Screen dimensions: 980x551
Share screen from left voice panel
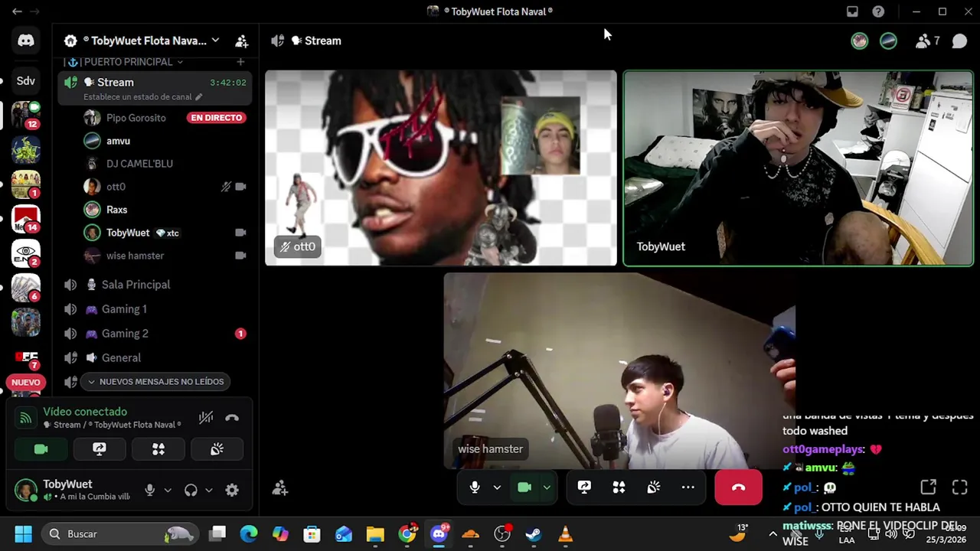pyautogui.click(x=100, y=449)
